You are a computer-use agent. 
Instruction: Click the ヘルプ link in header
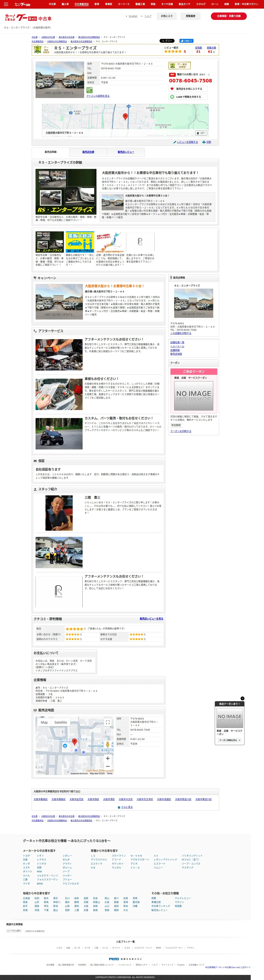(148, 16)
